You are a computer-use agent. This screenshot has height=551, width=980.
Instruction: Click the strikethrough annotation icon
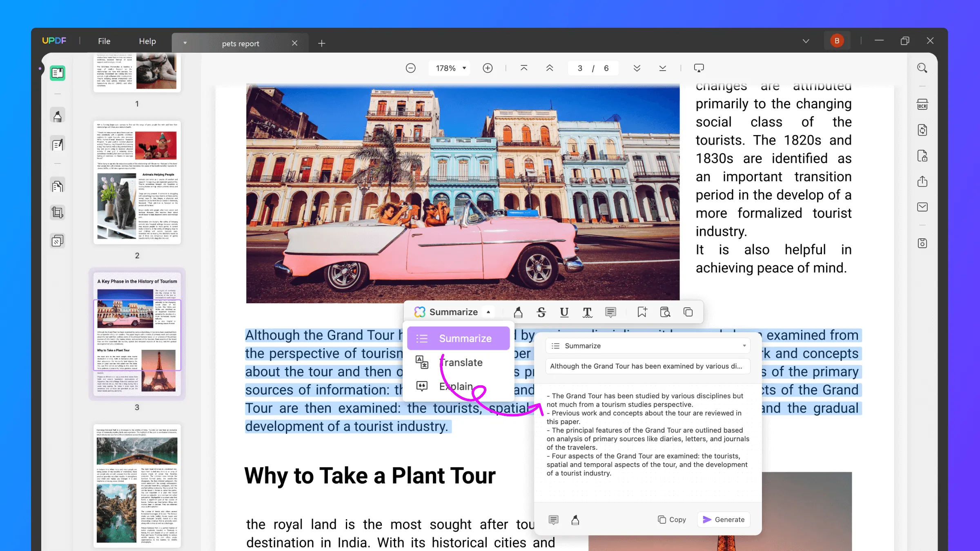pos(541,312)
